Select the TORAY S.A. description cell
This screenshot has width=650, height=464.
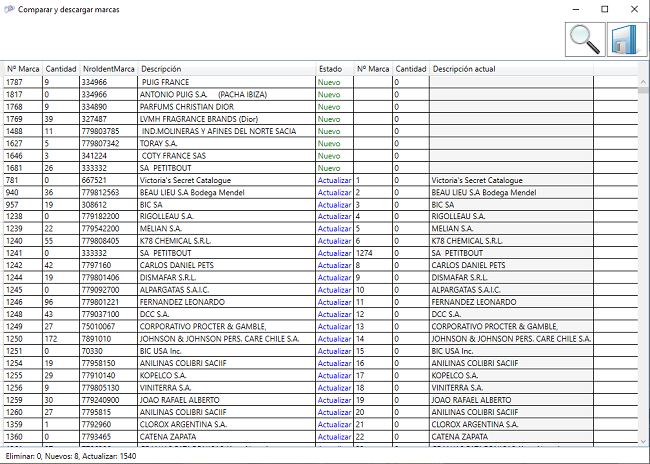pos(226,143)
